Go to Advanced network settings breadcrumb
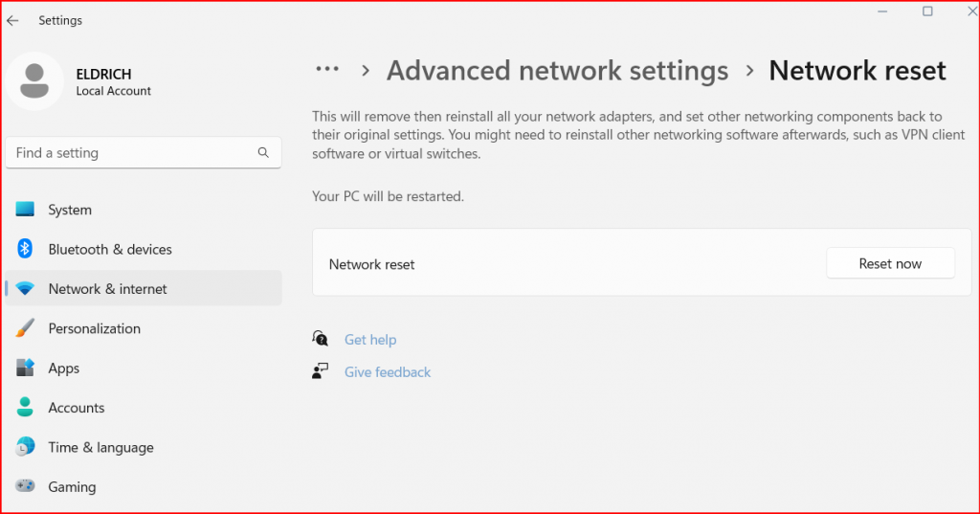This screenshot has height=514, width=980. pyautogui.click(x=558, y=71)
